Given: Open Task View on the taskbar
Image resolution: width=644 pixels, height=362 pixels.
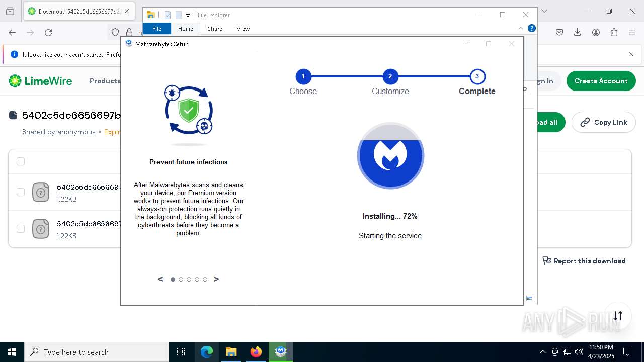Looking at the screenshot, I should coord(181,352).
